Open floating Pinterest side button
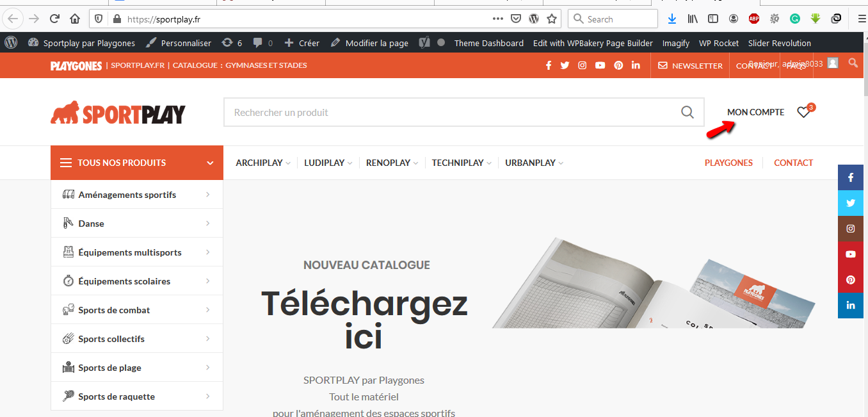This screenshot has height=417, width=868. [x=851, y=280]
